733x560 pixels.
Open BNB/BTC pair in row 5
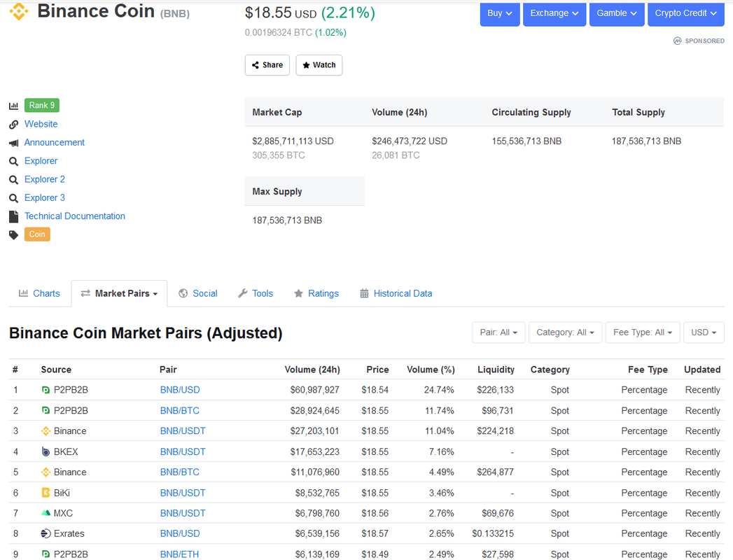click(180, 472)
